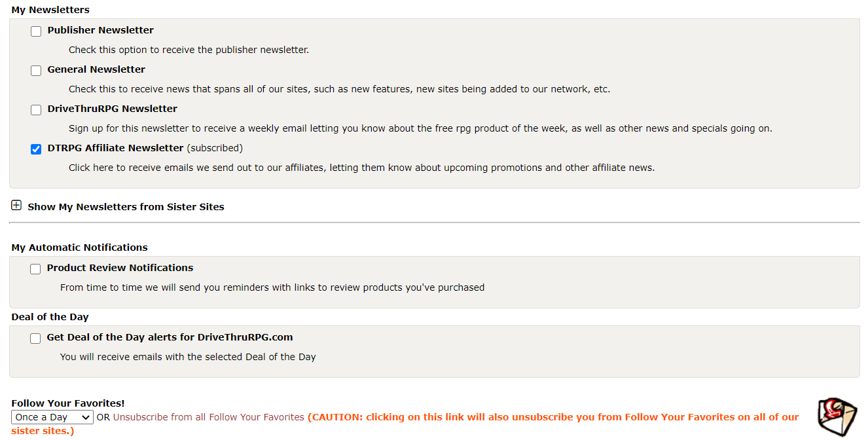Enable the Publisher Newsletter checkbox
This screenshot has width=868, height=440.
point(36,31)
